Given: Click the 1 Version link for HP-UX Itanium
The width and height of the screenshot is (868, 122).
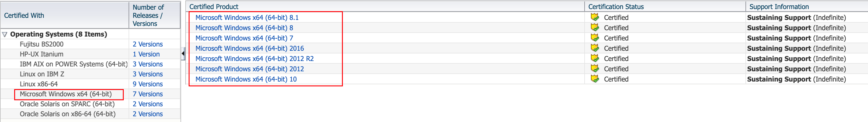Looking at the screenshot, I should coord(146,54).
